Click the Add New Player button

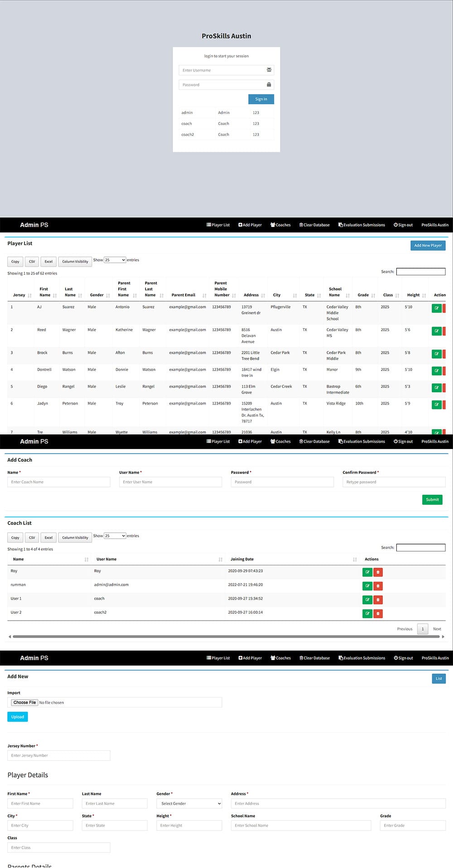click(x=428, y=246)
